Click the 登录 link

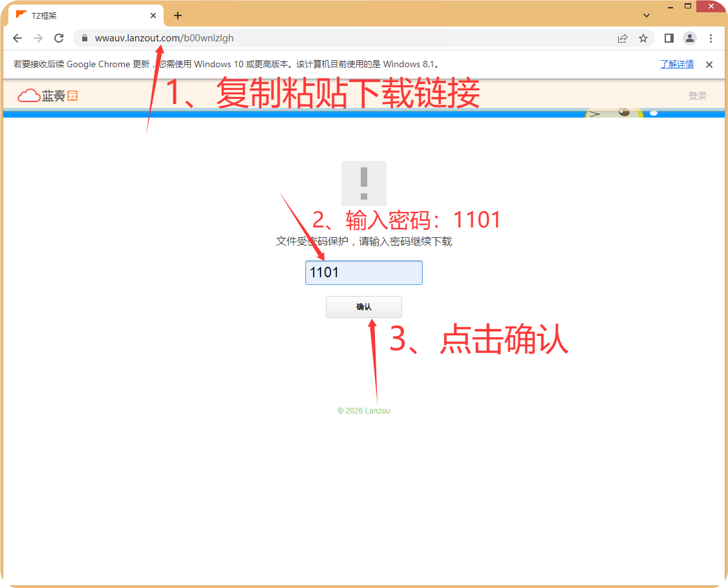point(698,96)
